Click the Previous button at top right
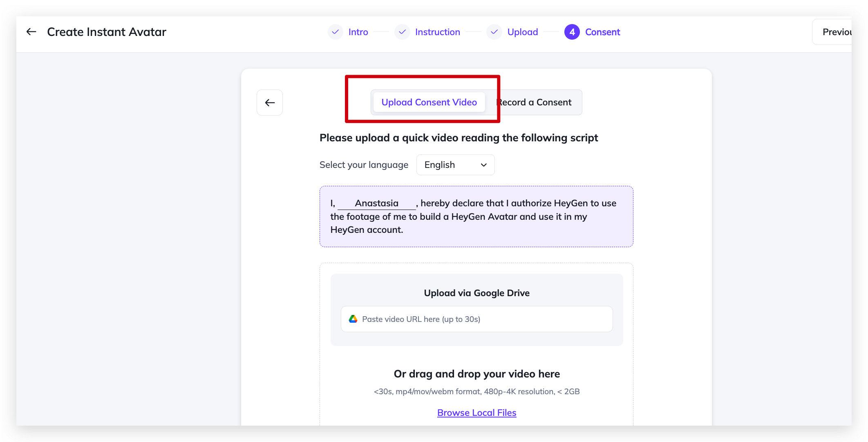Screen dimensions: 868x442 [x=836, y=32]
